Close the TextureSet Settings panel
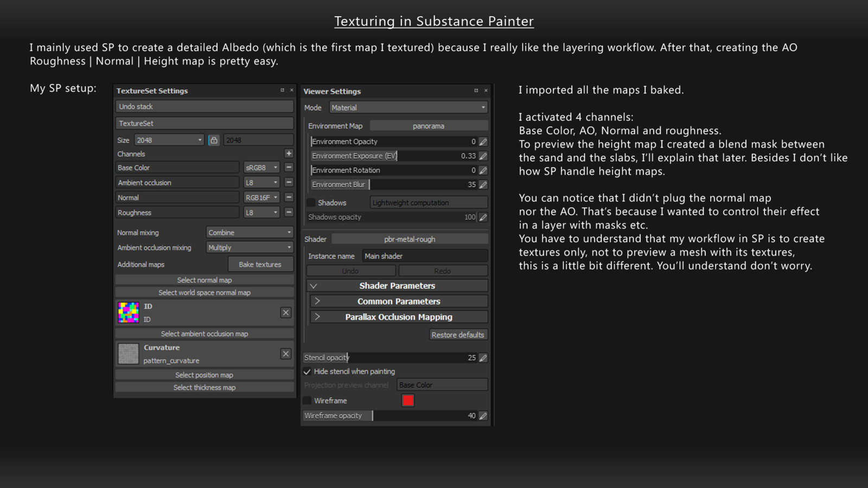The height and width of the screenshot is (488, 868). pyautogui.click(x=291, y=90)
